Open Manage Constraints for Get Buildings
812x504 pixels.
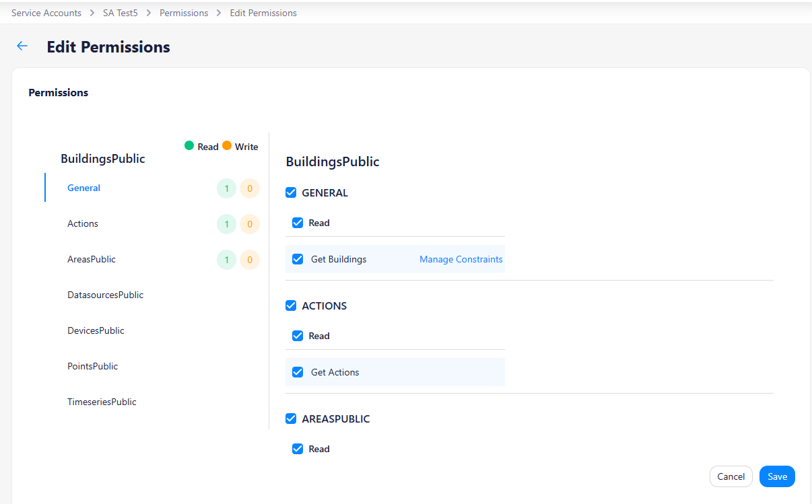461,259
